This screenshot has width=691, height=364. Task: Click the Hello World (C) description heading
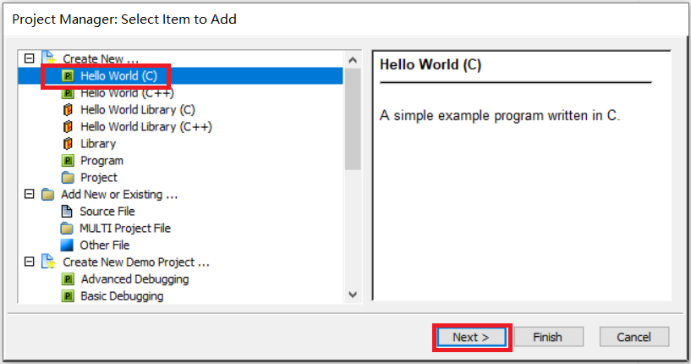click(431, 65)
